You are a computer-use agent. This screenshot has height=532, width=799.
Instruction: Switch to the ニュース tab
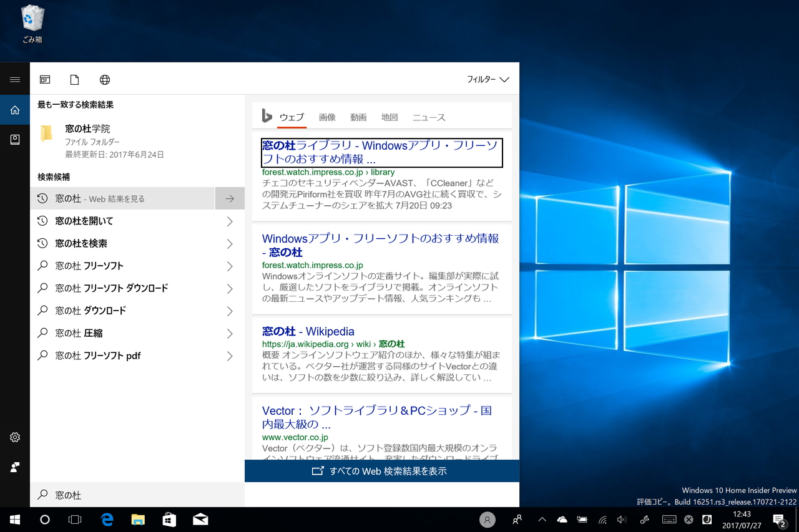click(429, 117)
